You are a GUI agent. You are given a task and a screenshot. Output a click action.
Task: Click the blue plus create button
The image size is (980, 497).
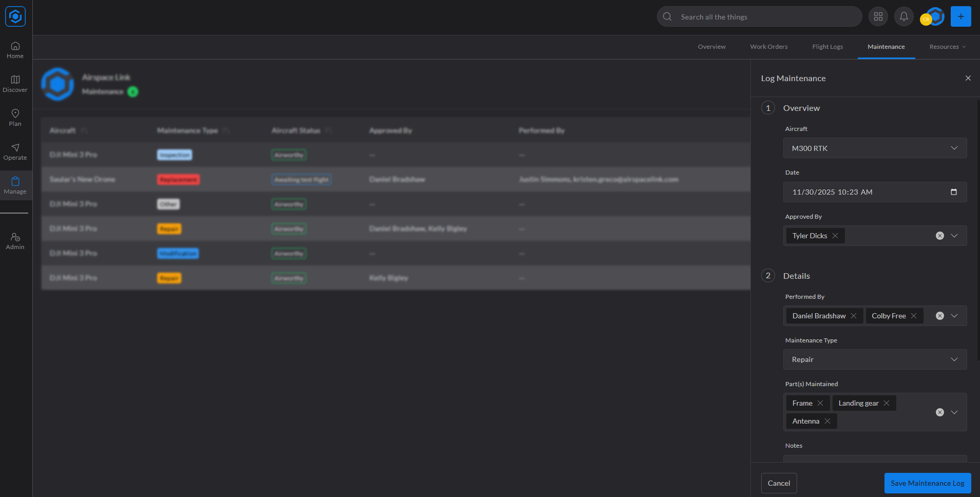pos(960,16)
